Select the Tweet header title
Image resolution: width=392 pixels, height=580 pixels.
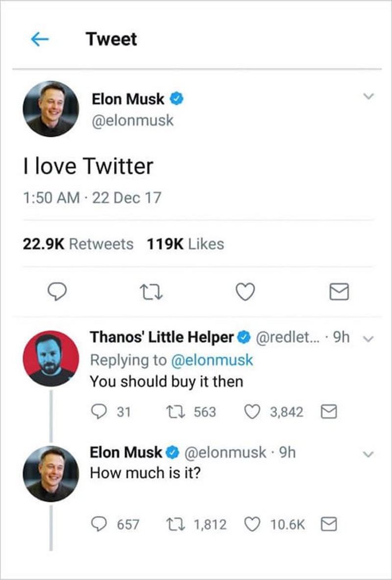click(x=111, y=39)
